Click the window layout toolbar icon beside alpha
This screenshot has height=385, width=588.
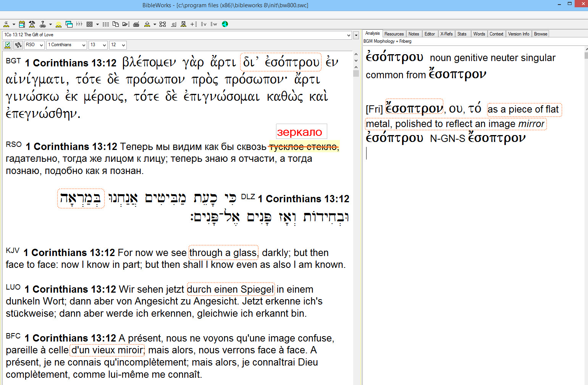22,24
